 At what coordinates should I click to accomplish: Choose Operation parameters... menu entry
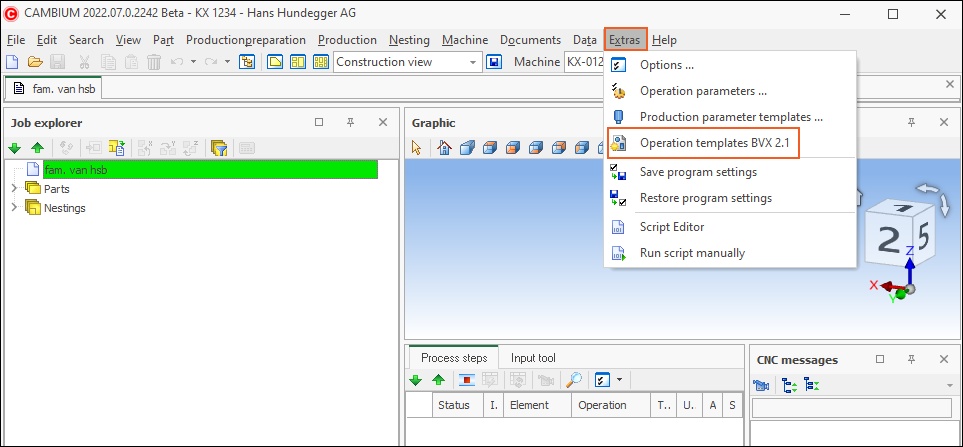pos(730,91)
